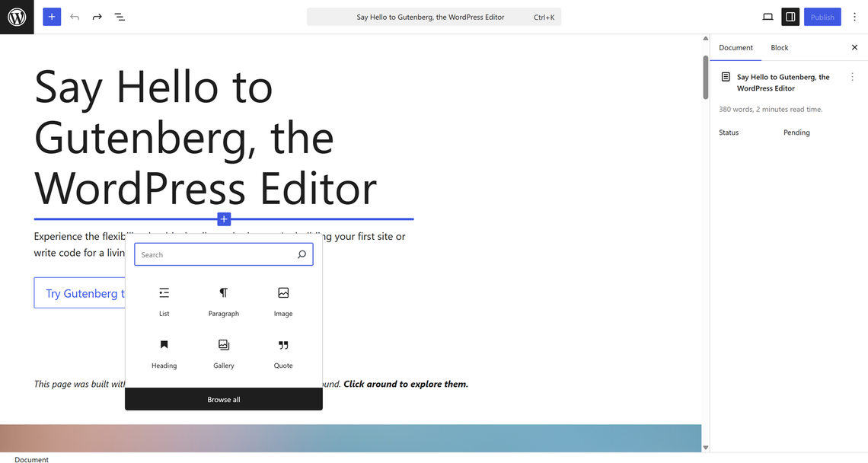Image resolution: width=868 pixels, height=463 pixels.
Task: Open the laptop preview view icon
Action: coord(767,18)
